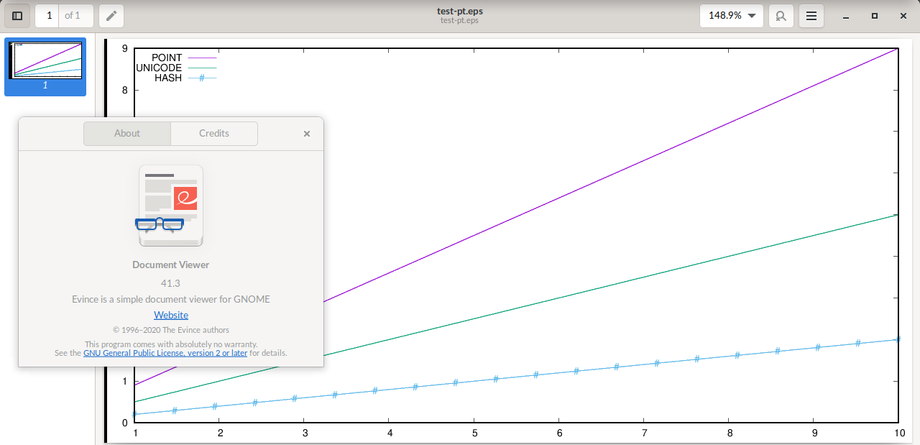The width and height of the screenshot is (920, 445).
Task: Close the About dialog
Action: click(307, 133)
